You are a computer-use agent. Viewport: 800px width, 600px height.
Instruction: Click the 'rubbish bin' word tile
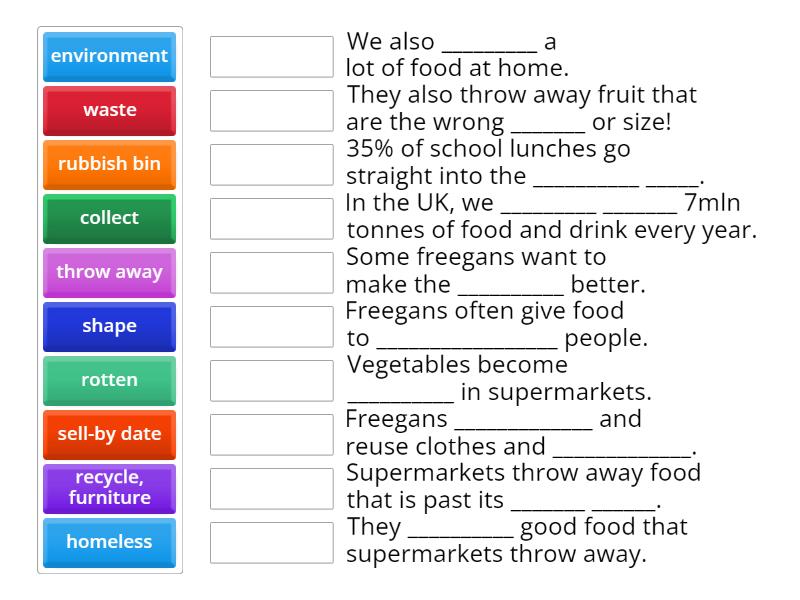[109, 164]
